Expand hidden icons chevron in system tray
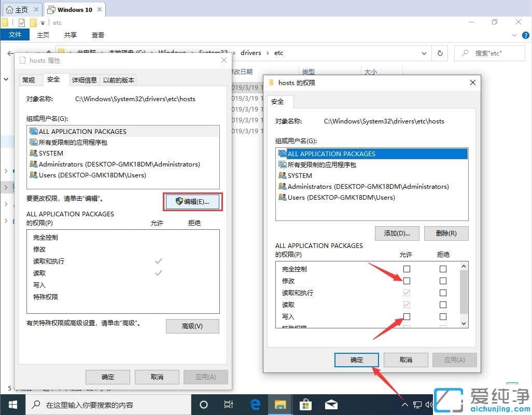Viewport: 532px width, 415px height. coord(404,404)
